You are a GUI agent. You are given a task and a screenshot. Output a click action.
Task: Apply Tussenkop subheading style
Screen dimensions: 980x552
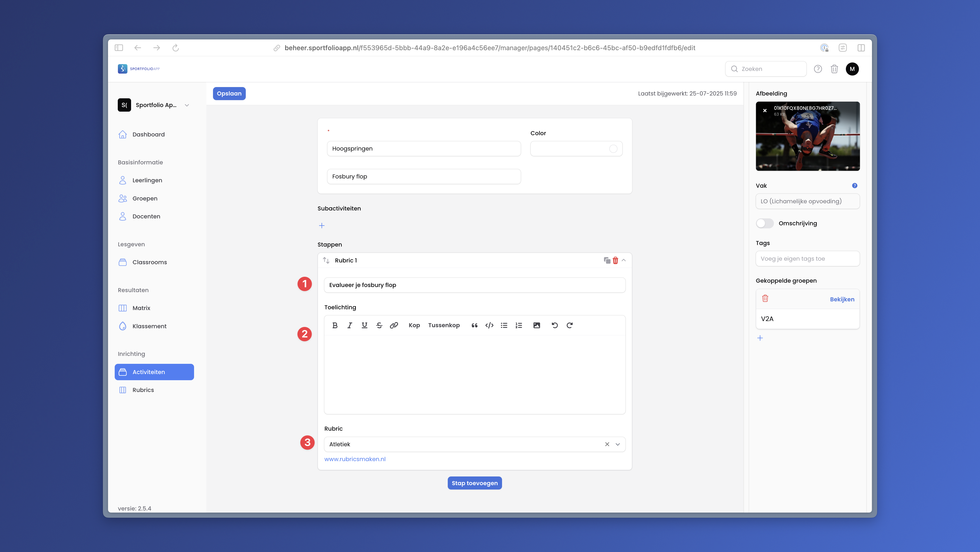[x=444, y=325]
